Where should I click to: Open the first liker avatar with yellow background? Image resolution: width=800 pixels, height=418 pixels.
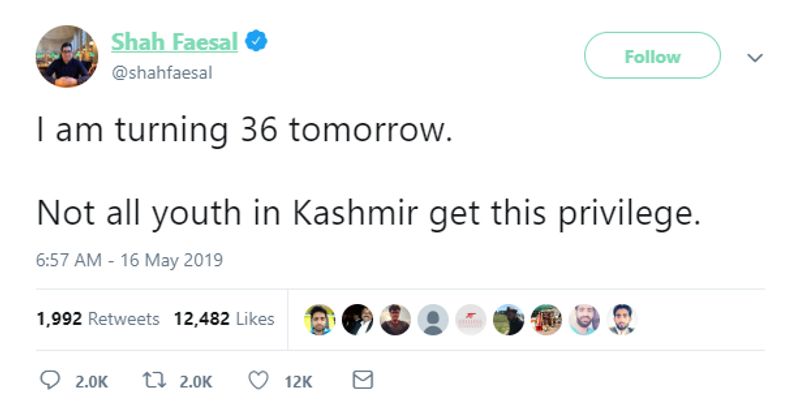coord(319,319)
